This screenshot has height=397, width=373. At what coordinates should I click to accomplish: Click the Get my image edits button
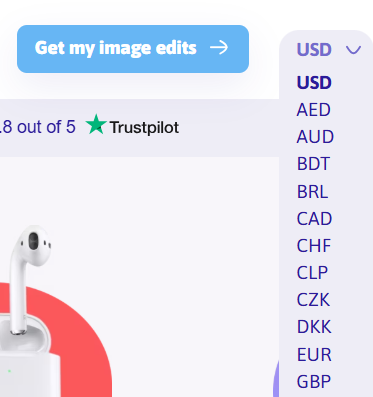click(x=133, y=49)
